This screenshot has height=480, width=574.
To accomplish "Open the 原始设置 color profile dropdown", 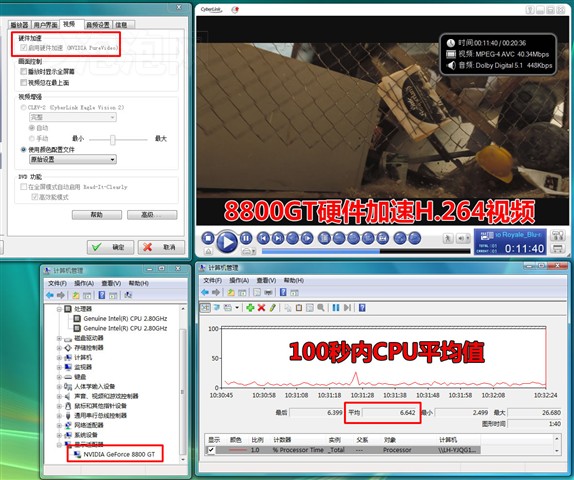I will point(72,159).
